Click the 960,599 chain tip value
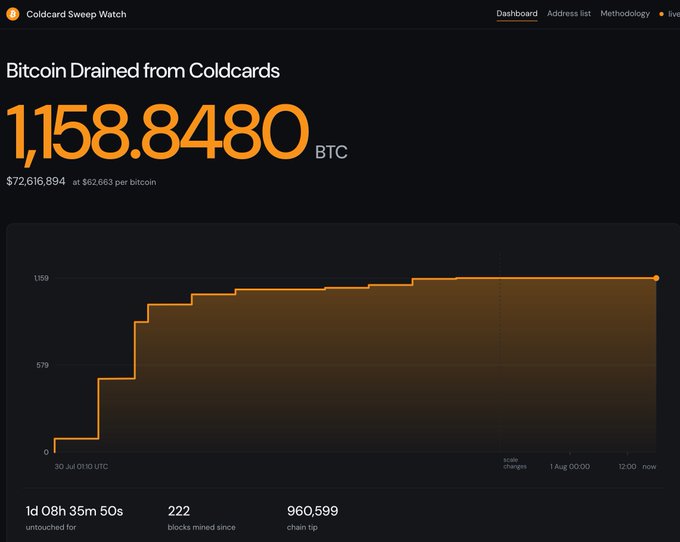The height and width of the screenshot is (542, 680). [x=312, y=511]
